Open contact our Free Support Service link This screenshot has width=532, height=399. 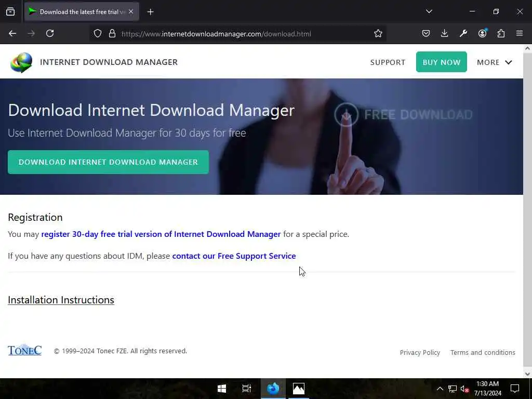point(234,256)
